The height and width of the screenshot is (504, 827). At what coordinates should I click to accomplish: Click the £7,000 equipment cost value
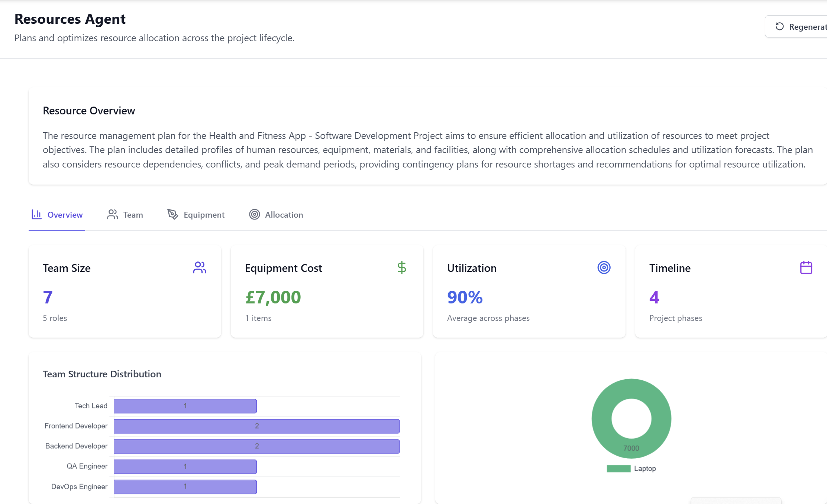[x=273, y=297]
